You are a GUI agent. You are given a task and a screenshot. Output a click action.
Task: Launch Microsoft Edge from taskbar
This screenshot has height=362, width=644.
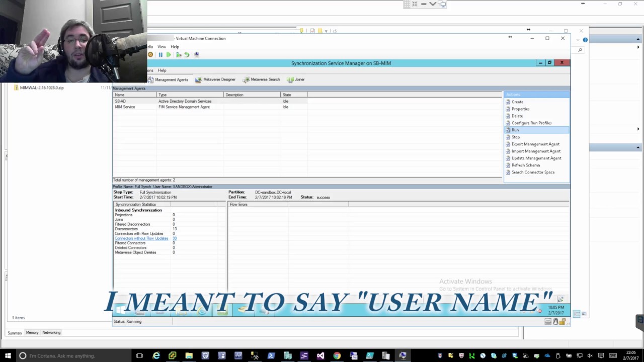click(x=156, y=356)
